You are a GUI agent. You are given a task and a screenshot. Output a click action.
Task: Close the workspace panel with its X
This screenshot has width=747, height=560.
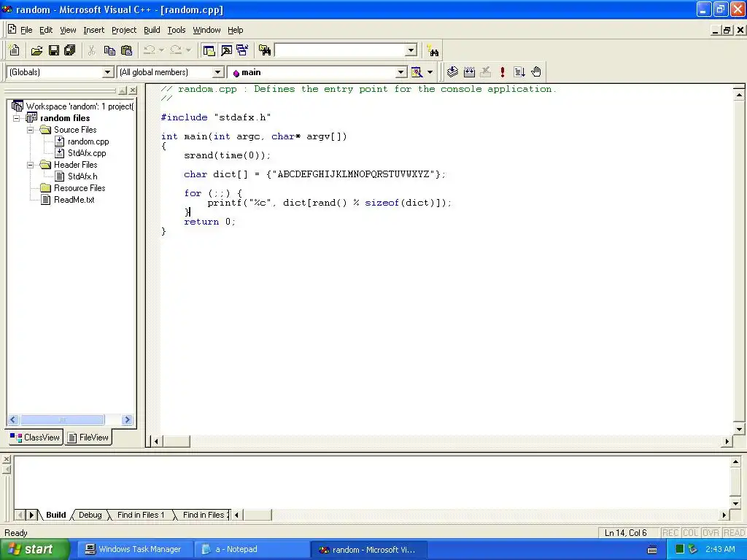pos(133,90)
